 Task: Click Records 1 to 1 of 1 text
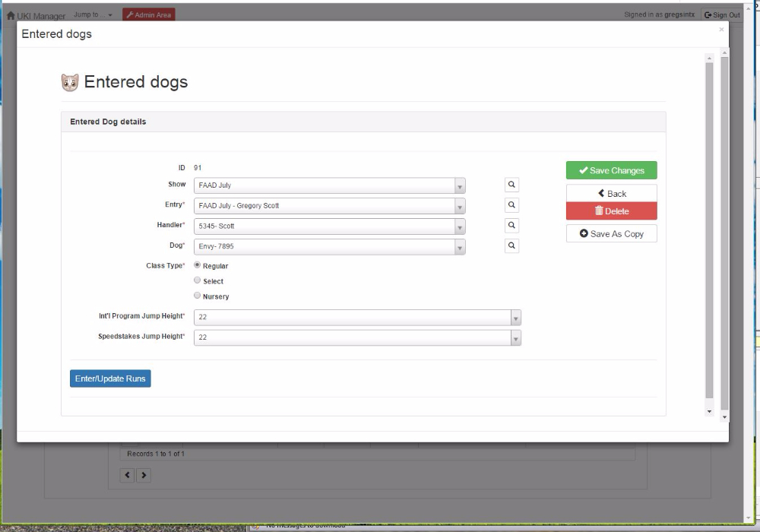[156, 454]
